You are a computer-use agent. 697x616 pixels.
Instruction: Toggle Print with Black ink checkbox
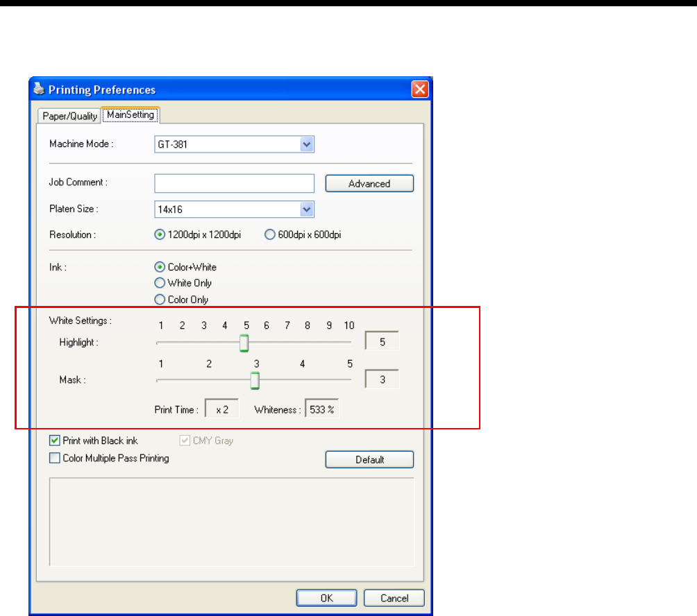pyautogui.click(x=55, y=440)
